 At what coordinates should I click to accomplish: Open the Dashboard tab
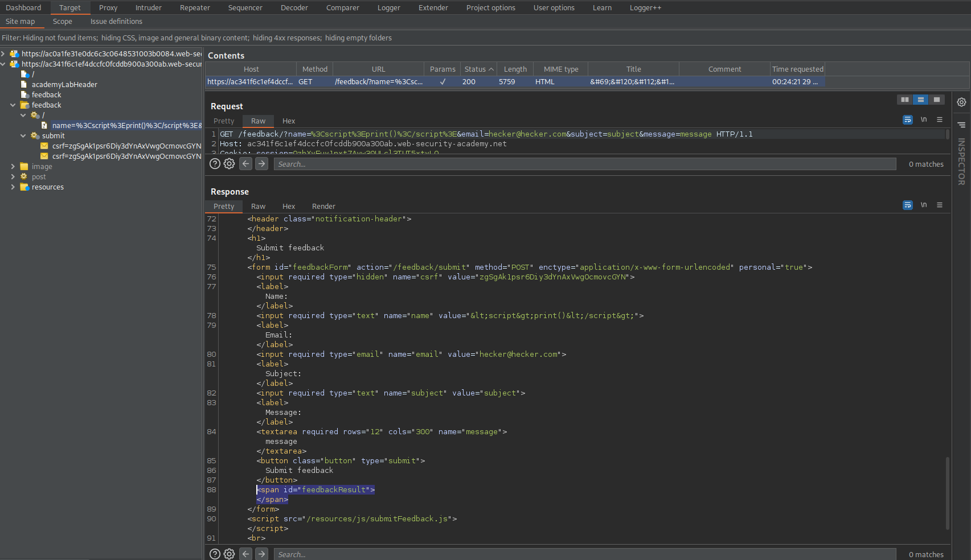click(23, 8)
